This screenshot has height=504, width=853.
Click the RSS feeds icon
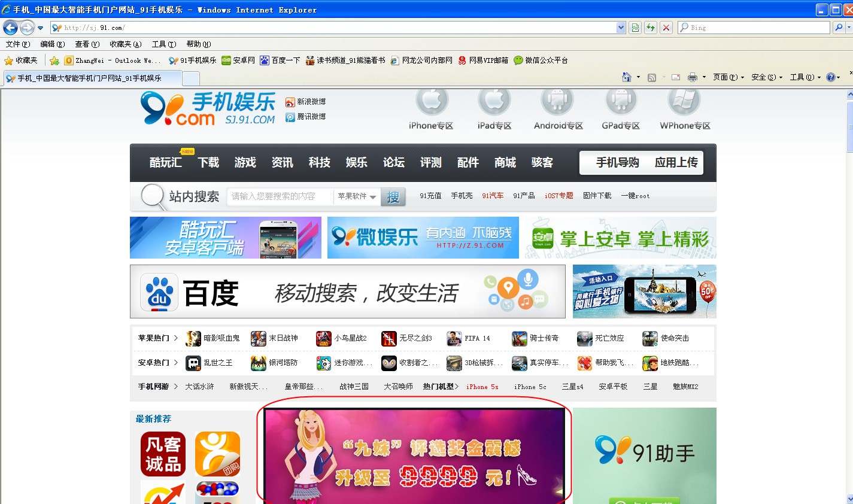pyautogui.click(x=652, y=77)
